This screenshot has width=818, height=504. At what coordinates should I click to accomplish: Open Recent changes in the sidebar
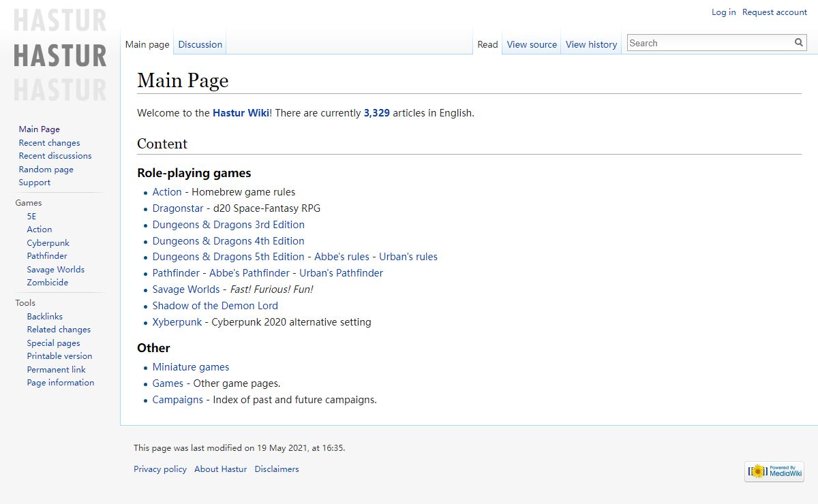click(x=49, y=143)
